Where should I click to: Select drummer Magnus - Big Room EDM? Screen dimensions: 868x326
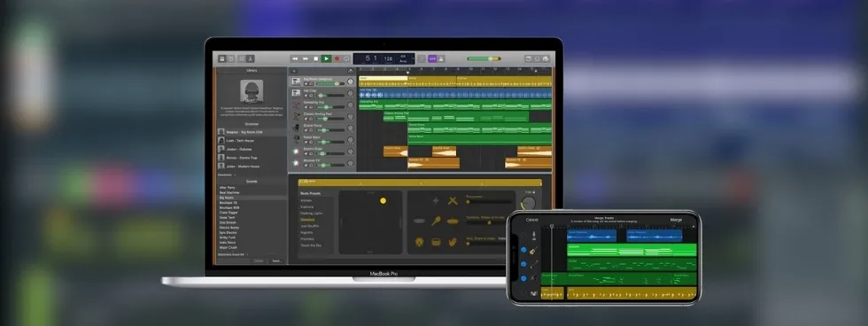[x=252, y=132]
